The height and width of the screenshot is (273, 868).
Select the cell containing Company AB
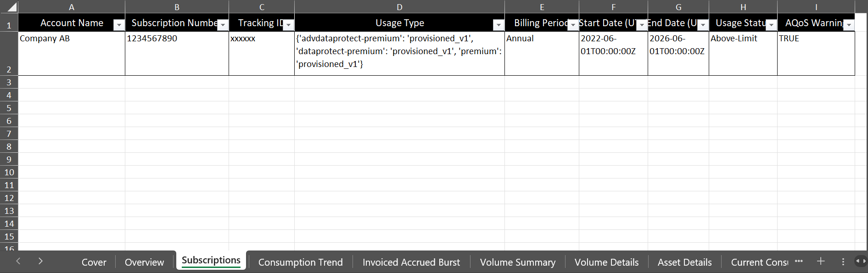click(x=72, y=53)
